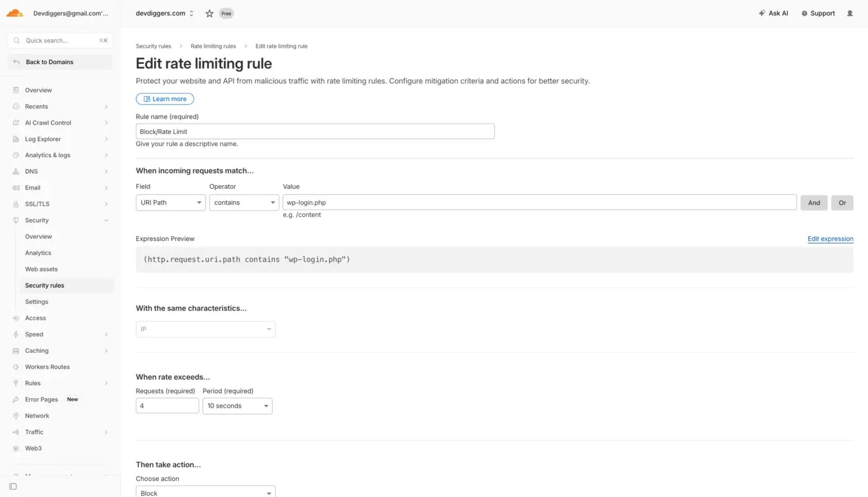Click the Edit expression link

[830, 239]
